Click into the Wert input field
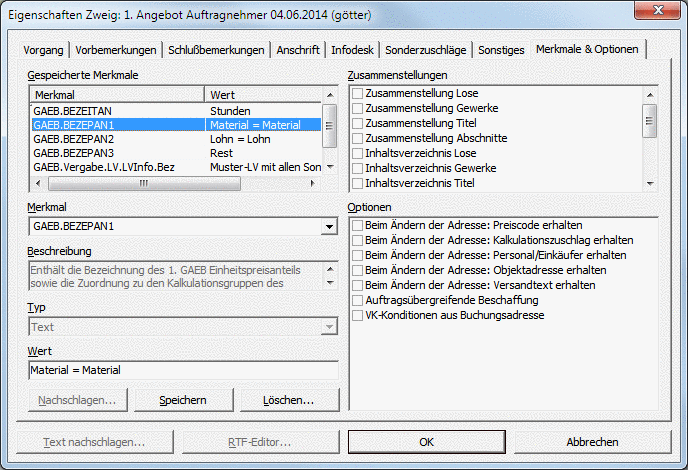Viewport: 688px width, 470px height. 183,370
